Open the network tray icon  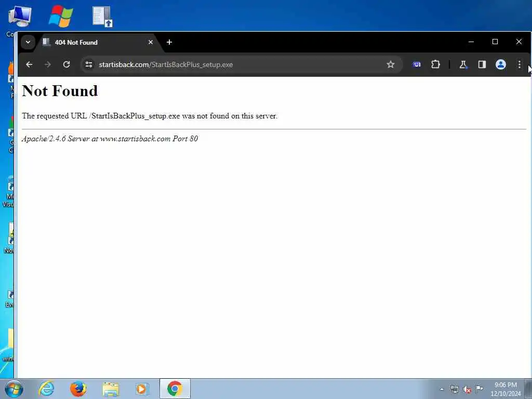pos(454,389)
